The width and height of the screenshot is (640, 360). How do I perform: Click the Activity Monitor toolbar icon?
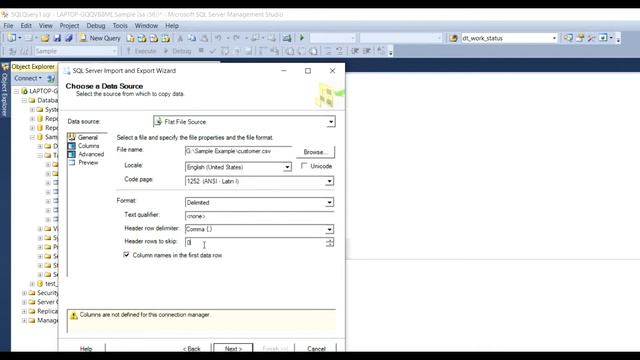pos(287,38)
